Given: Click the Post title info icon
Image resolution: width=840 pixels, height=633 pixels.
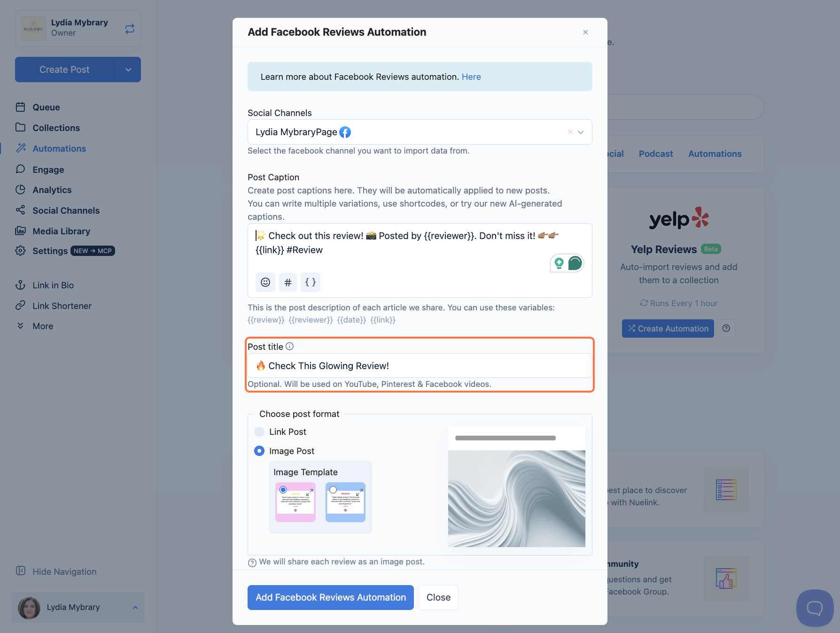Looking at the screenshot, I should [x=290, y=346].
